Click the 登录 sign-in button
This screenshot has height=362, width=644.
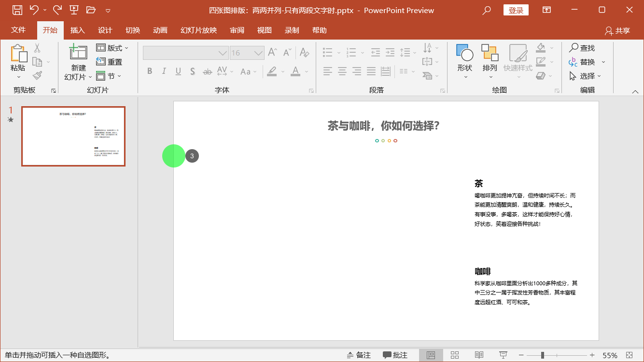[x=516, y=10]
